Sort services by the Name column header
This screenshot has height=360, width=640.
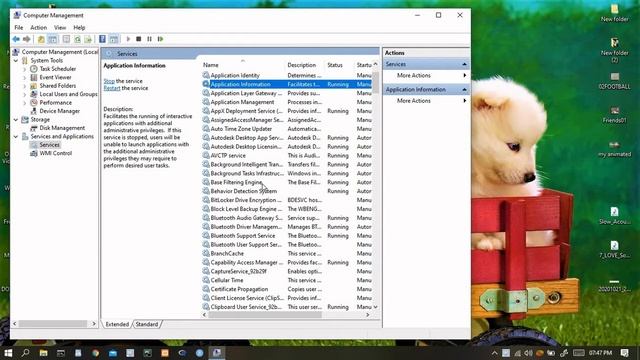coord(211,65)
